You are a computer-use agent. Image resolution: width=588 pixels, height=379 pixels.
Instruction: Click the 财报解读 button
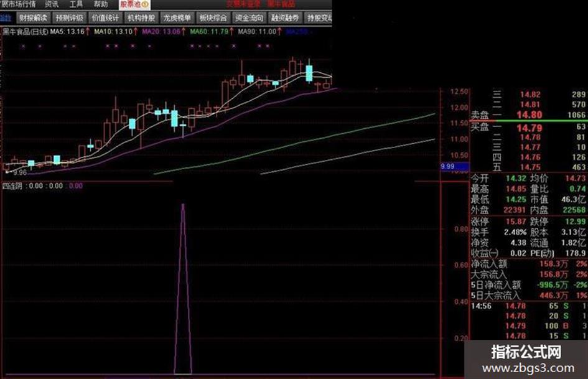point(34,17)
